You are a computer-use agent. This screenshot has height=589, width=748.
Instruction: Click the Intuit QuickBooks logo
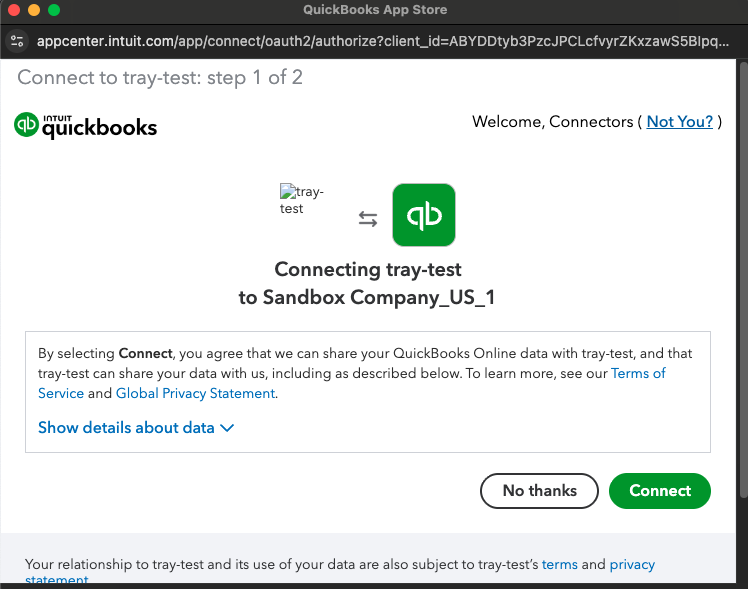point(85,126)
